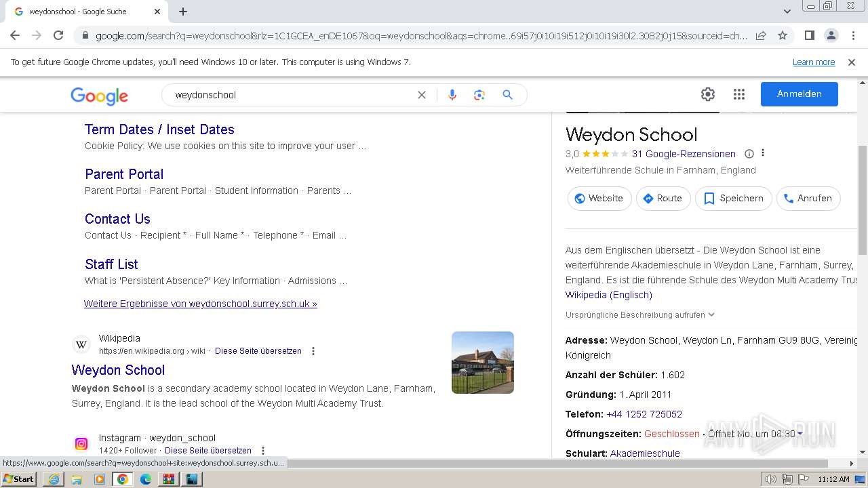Search by image with Google Lens icon
868x488 pixels.
[x=479, y=95]
